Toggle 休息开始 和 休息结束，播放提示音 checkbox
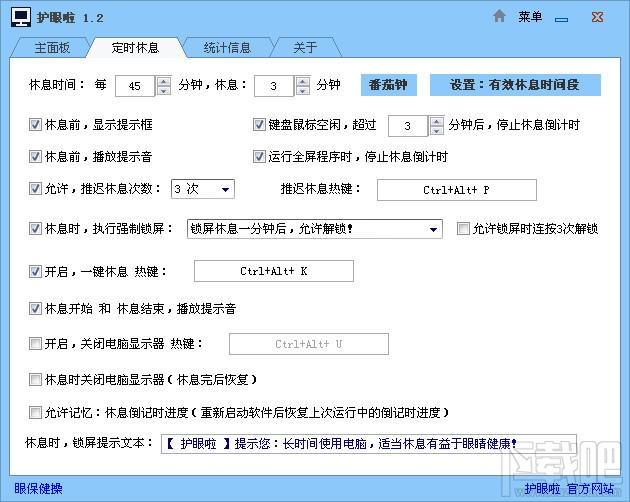Image resolution: width=630 pixels, height=502 pixels. 35,309
